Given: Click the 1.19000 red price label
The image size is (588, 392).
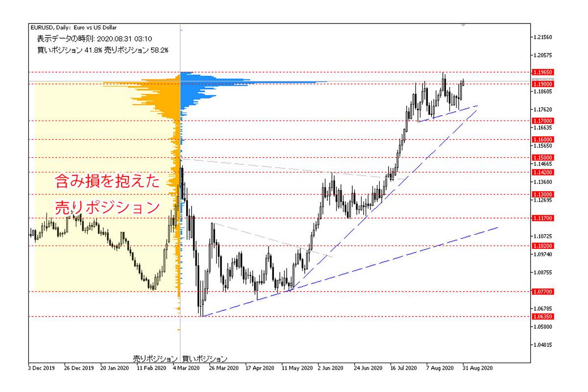Looking at the screenshot, I should (543, 84).
